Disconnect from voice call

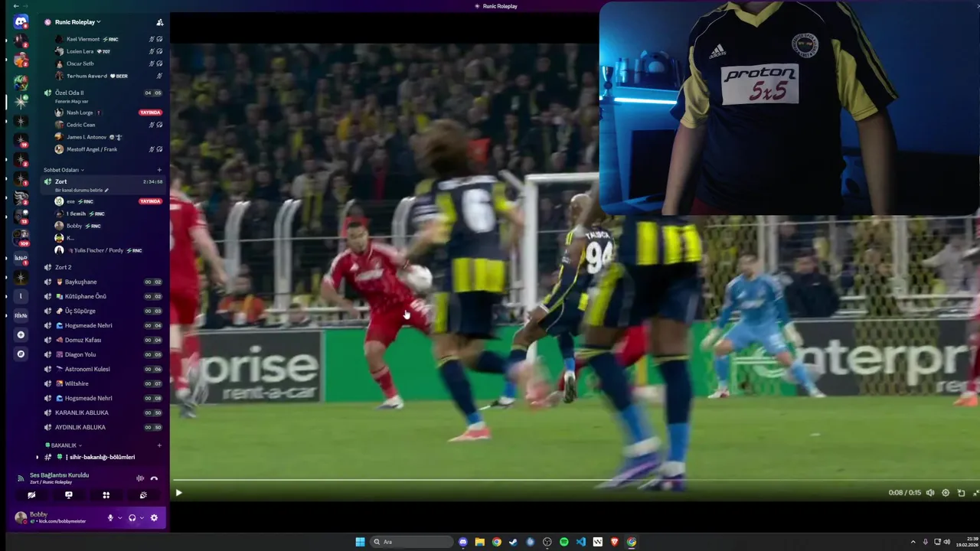click(154, 478)
